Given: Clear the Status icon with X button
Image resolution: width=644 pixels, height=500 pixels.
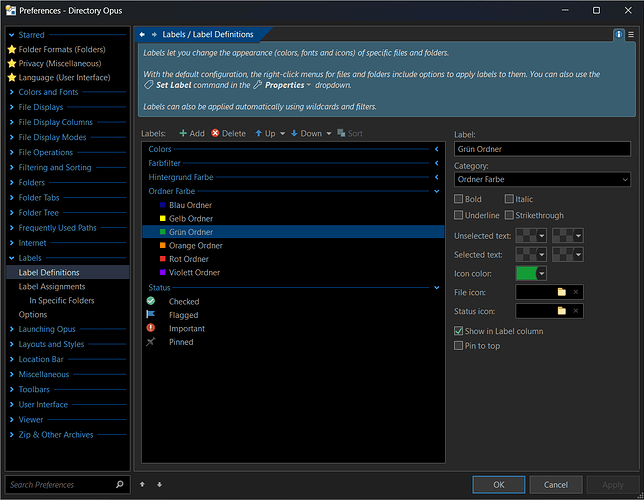Looking at the screenshot, I should (576, 311).
